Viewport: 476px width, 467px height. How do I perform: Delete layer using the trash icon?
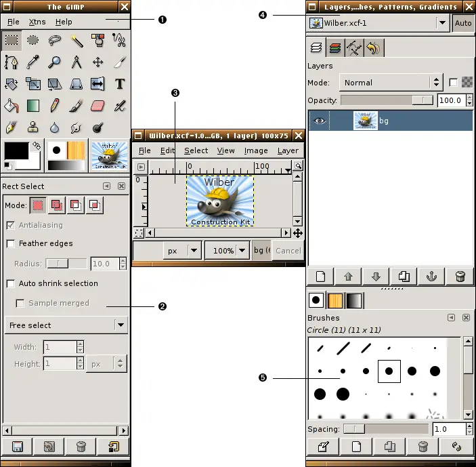point(460,276)
